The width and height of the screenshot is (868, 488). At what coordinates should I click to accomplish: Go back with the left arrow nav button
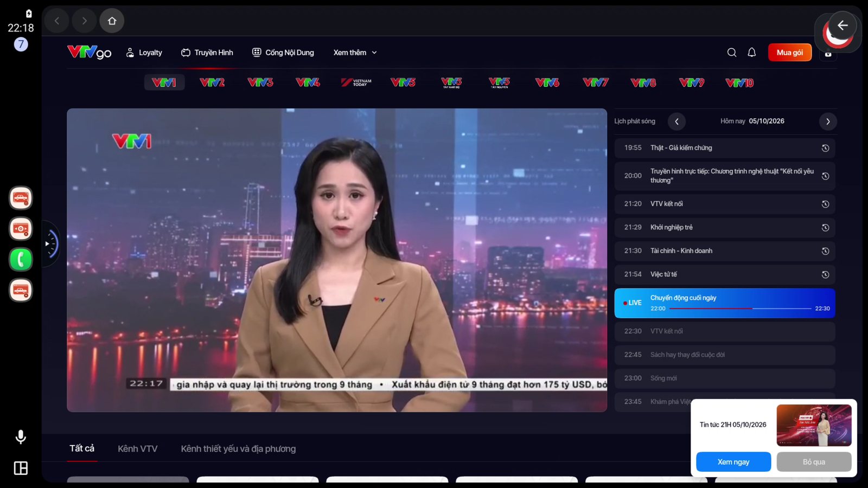(57, 21)
